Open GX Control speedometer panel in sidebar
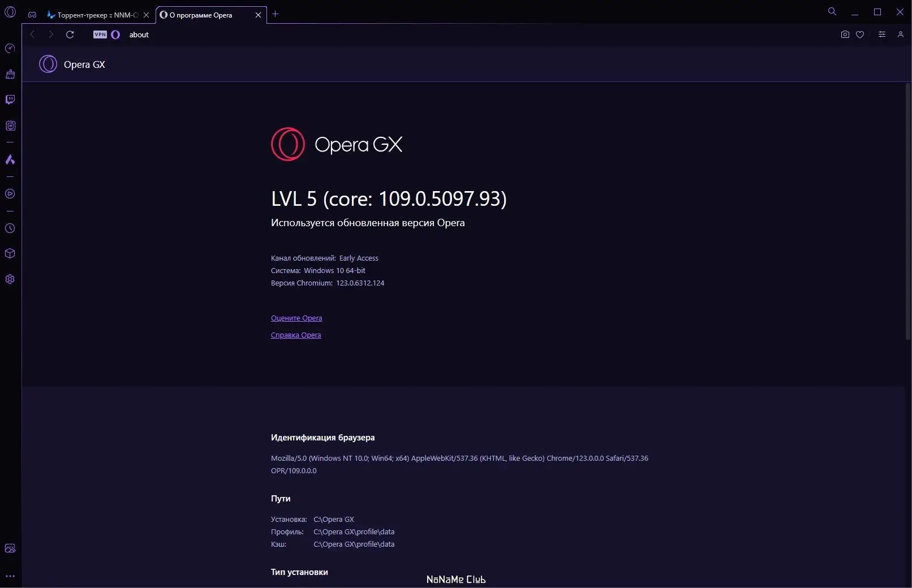Screen dimensions: 912x588 [x=10, y=49]
